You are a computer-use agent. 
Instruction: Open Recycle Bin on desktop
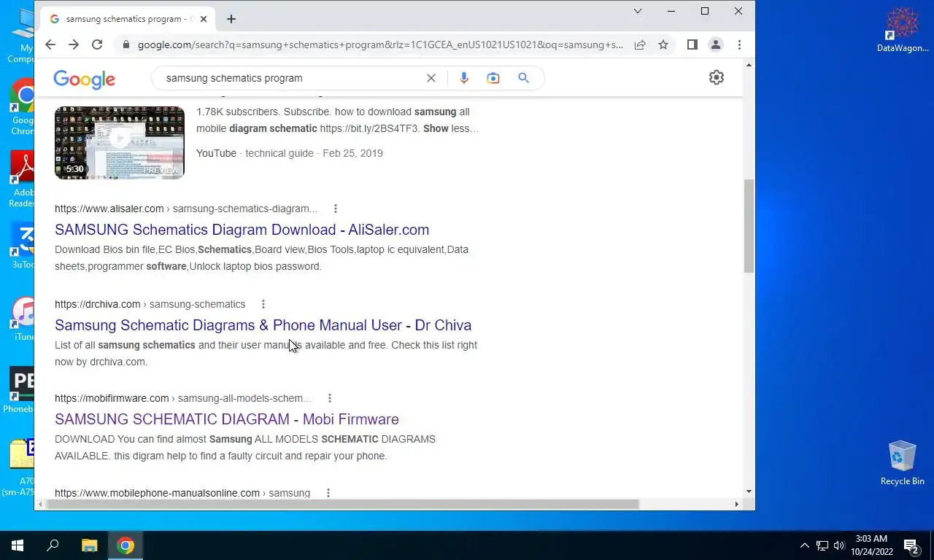pyautogui.click(x=903, y=463)
